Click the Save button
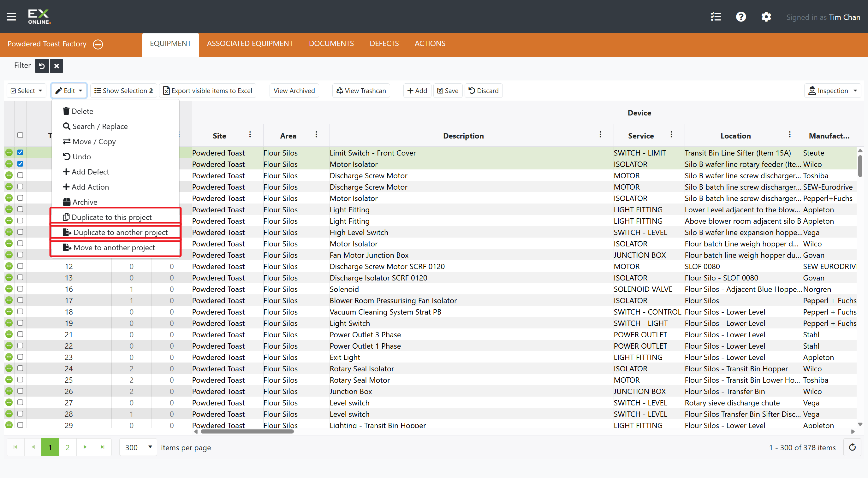This screenshot has height=478, width=868. 448,91
